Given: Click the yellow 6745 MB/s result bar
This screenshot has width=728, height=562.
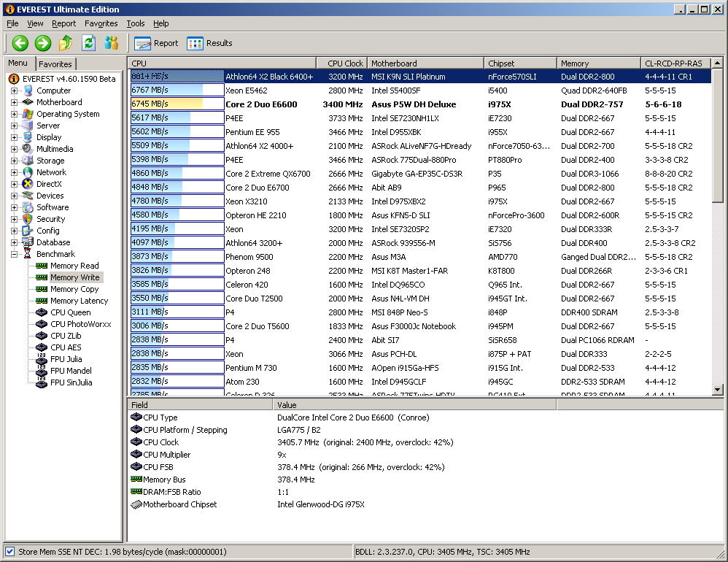Looking at the screenshot, I should pyautogui.click(x=167, y=104).
